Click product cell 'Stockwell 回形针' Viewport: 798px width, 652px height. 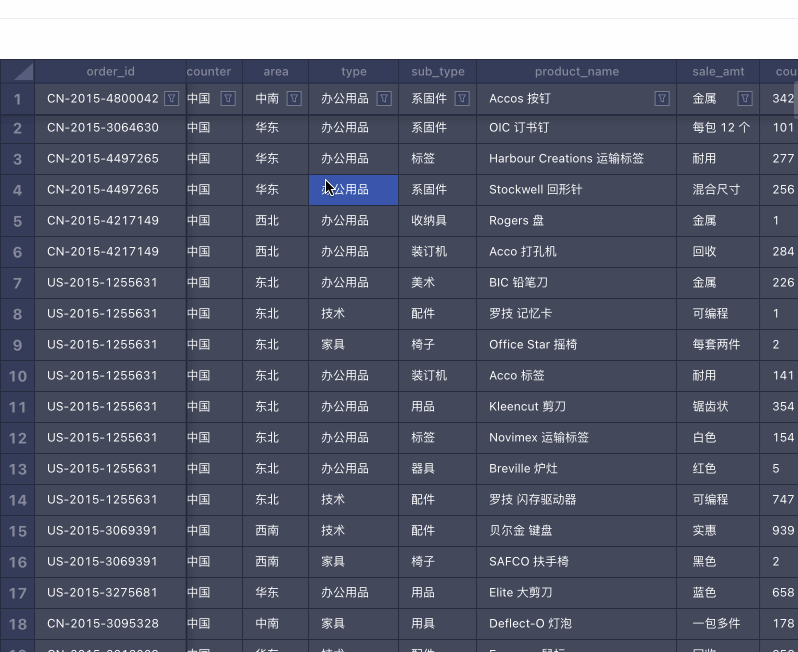pyautogui.click(x=577, y=190)
